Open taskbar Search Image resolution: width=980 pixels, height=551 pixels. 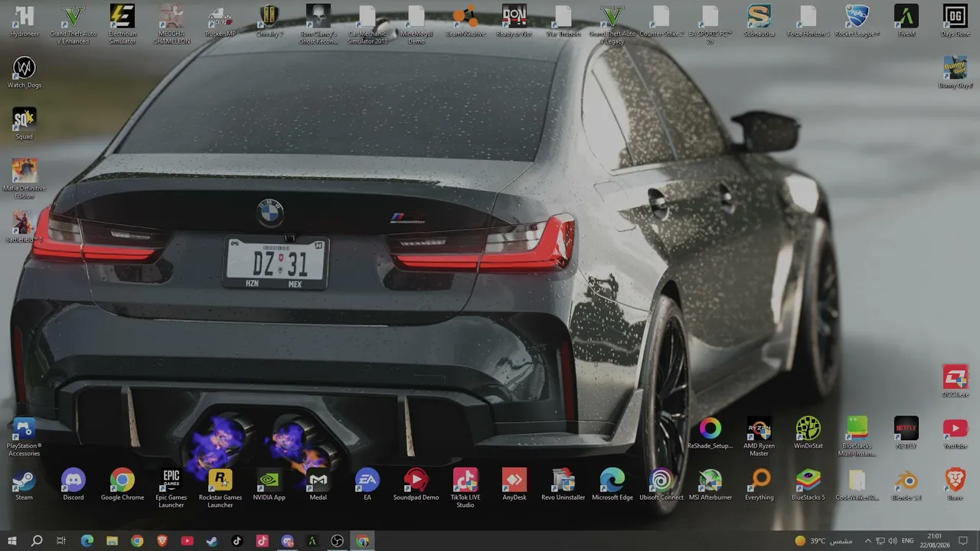[x=37, y=541]
